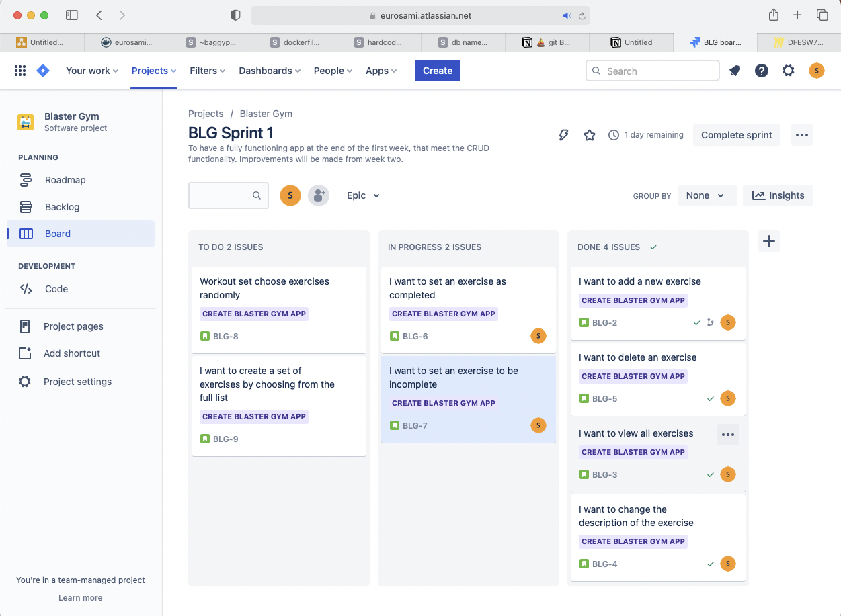The height and width of the screenshot is (616, 841).
Task: Open Jira notifications bell
Action: [734, 70]
